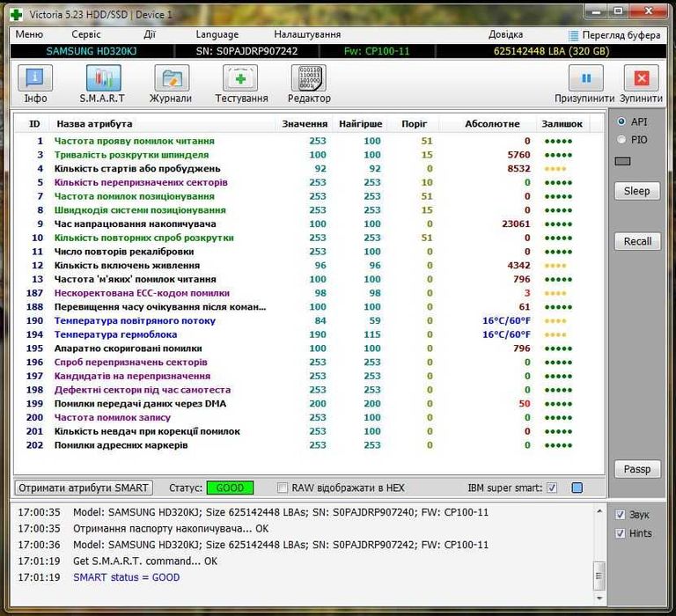
Task: Click the Найгірше column header
Action: (360, 124)
